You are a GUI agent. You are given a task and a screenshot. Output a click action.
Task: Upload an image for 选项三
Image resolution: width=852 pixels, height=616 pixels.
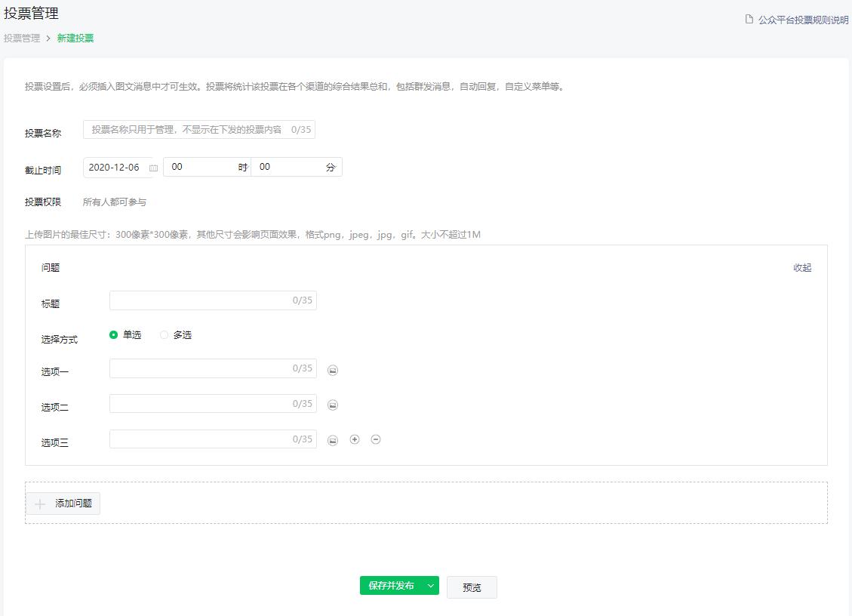332,439
